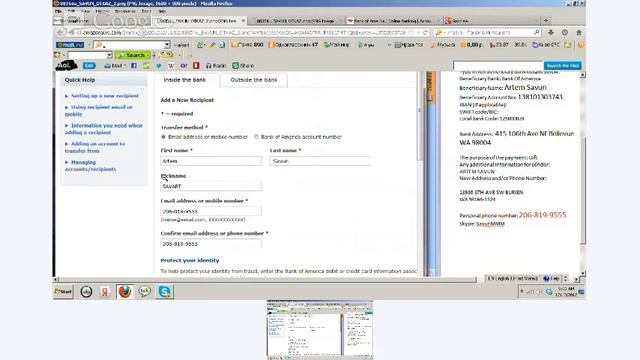Switch to the Bank of America Online Banking tab
Image resolution: width=640 pixels, height=360 pixels.
click(x=393, y=20)
